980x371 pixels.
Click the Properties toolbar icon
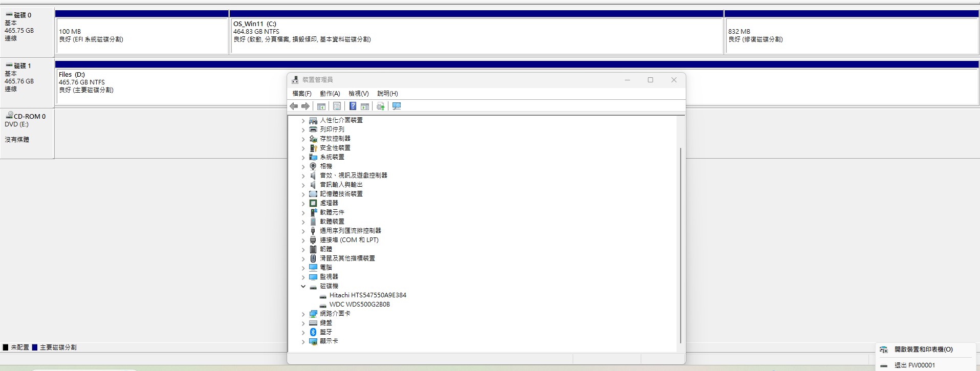pyautogui.click(x=337, y=106)
